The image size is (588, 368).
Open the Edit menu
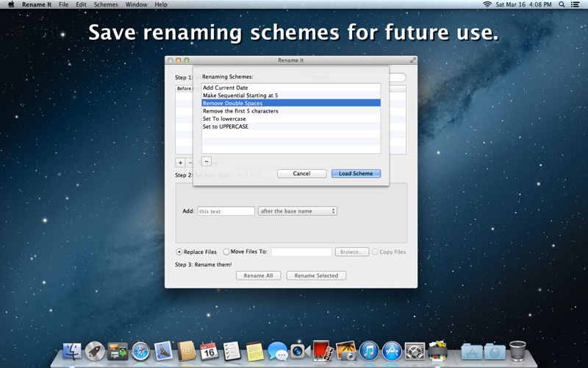point(81,4)
